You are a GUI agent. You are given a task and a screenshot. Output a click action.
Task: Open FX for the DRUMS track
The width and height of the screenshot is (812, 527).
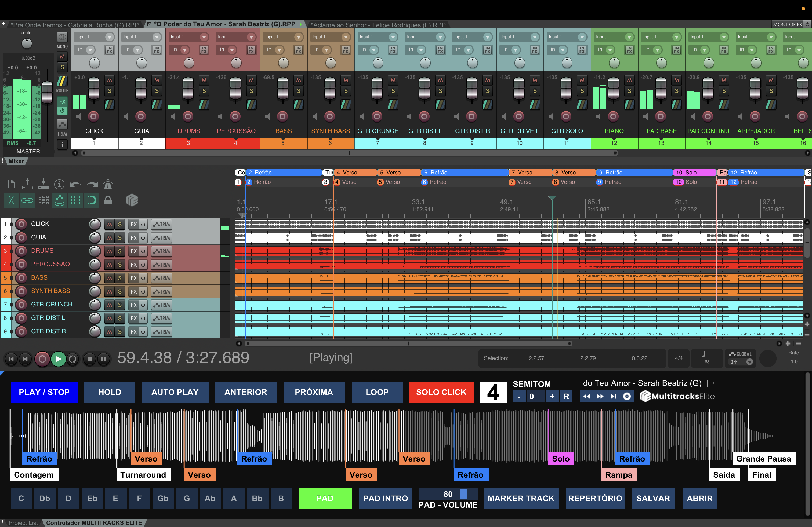(x=134, y=251)
